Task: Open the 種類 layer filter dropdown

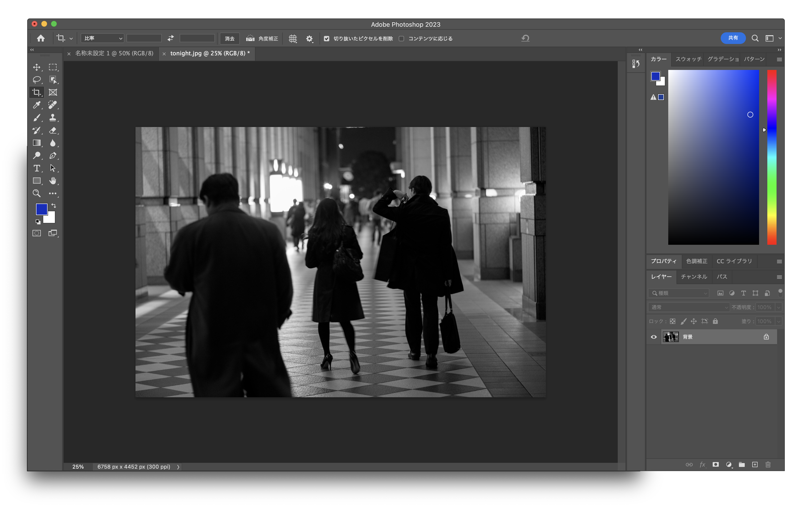Action: click(678, 293)
